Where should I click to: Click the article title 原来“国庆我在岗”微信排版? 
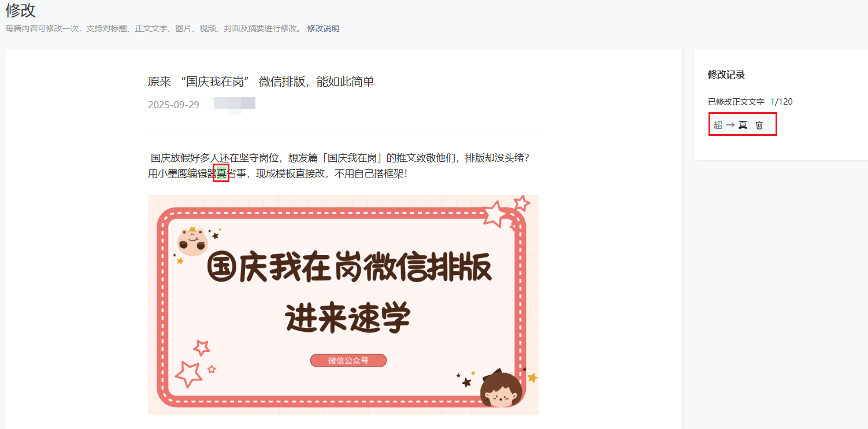pyautogui.click(x=261, y=82)
